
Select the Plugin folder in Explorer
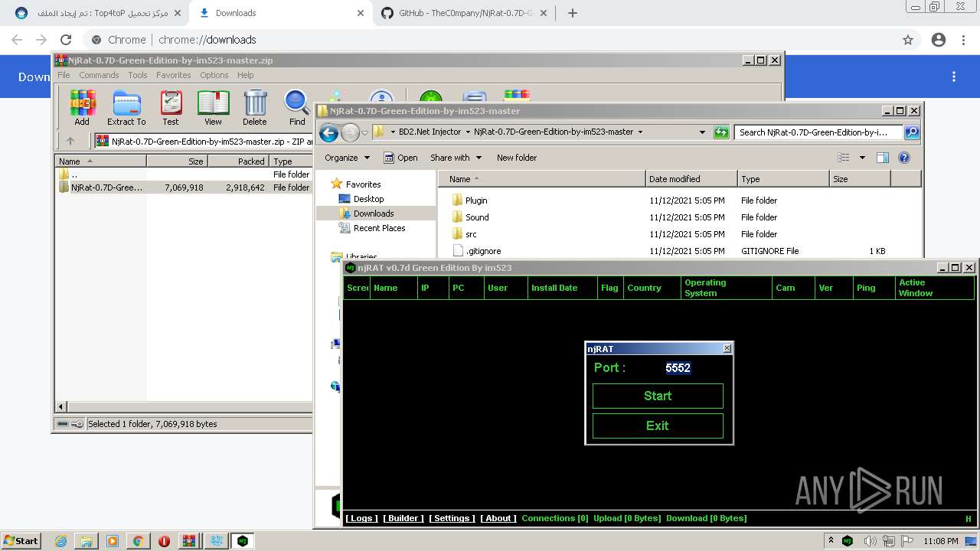[476, 201]
